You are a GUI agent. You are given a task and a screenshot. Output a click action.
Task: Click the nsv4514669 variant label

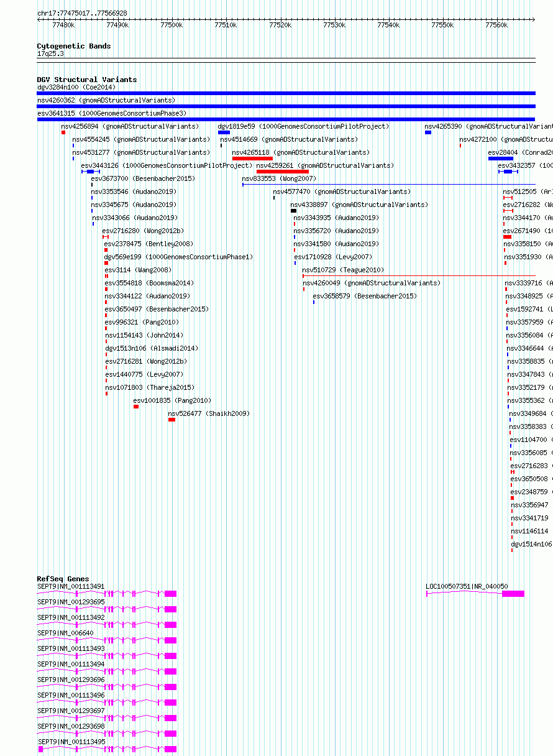click(289, 139)
